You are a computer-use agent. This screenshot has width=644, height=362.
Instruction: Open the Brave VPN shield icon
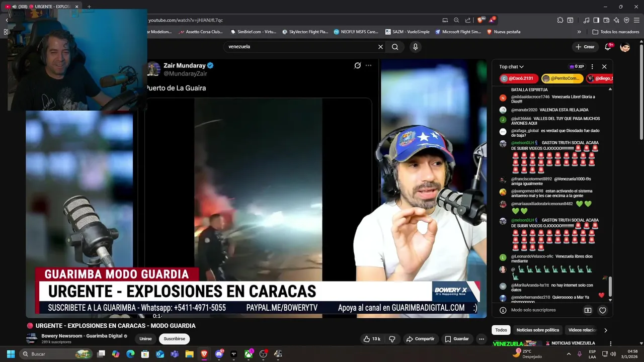626,20
